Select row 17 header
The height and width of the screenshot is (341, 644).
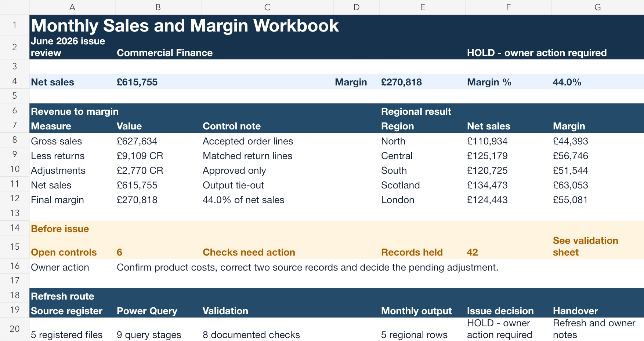[15, 280]
